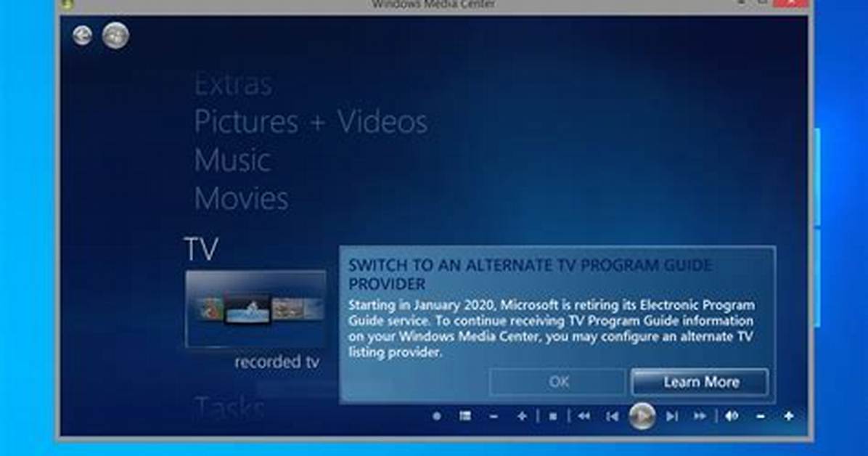This screenshot has height=456, width=868.
Task: Dismiss the dialog with OK
Action: coord(559,382)
